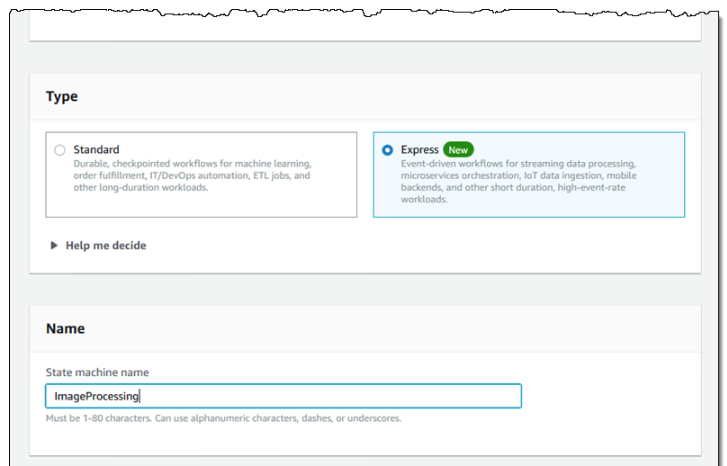Viewport: 727px width, 466px height.
Task: Click the Express workflow description text
Action: (518, 181)
